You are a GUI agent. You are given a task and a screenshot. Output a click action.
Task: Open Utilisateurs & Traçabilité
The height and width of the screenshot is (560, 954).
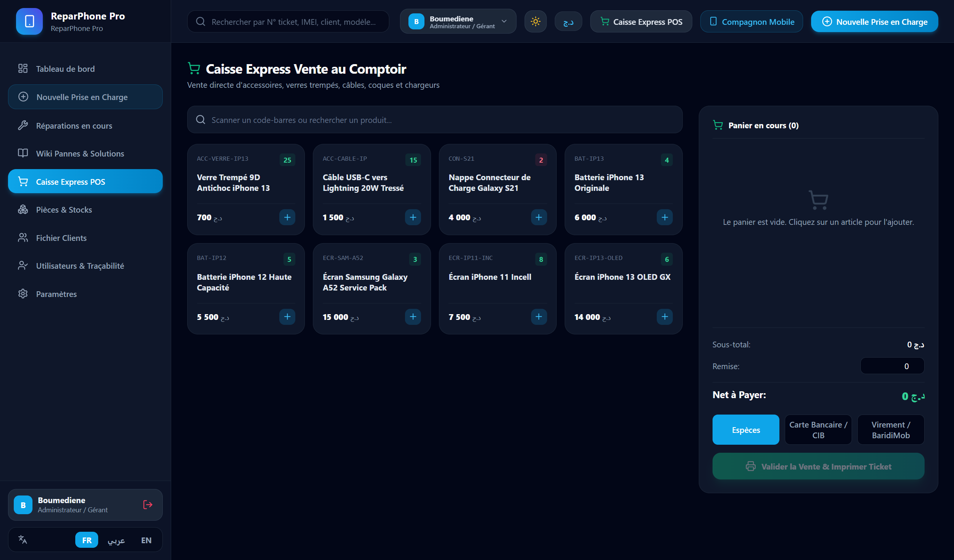tap(85, 266)
